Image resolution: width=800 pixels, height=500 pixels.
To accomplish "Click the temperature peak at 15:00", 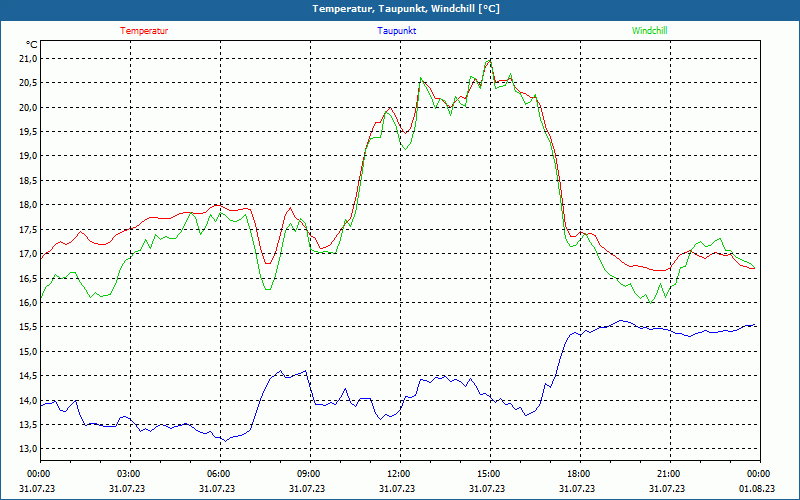I will point(490,60).
